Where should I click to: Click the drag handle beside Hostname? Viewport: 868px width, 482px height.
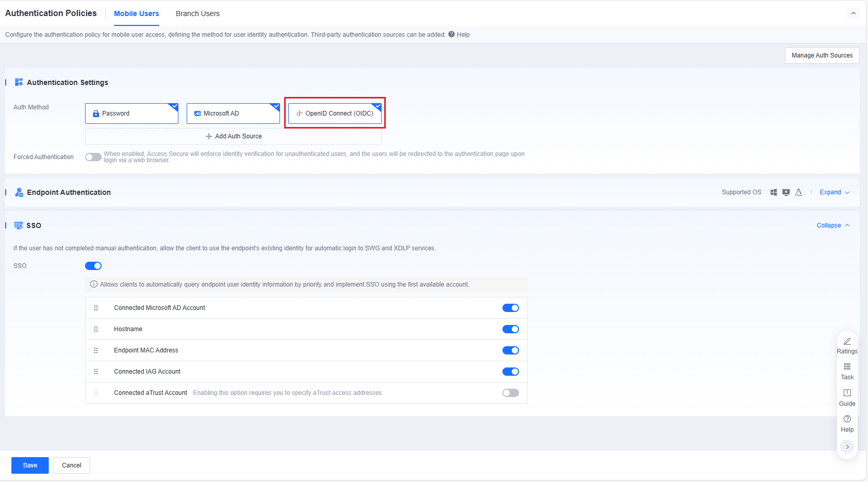(96, 329)
